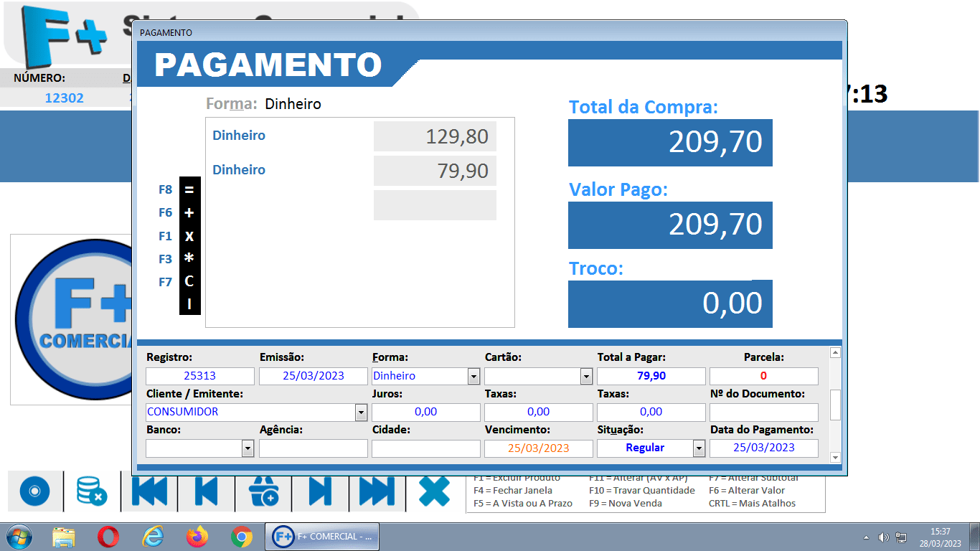Click the Parcela field showing 0
The height and width of the screenshot is (551, 980).
tap(764, 376)
